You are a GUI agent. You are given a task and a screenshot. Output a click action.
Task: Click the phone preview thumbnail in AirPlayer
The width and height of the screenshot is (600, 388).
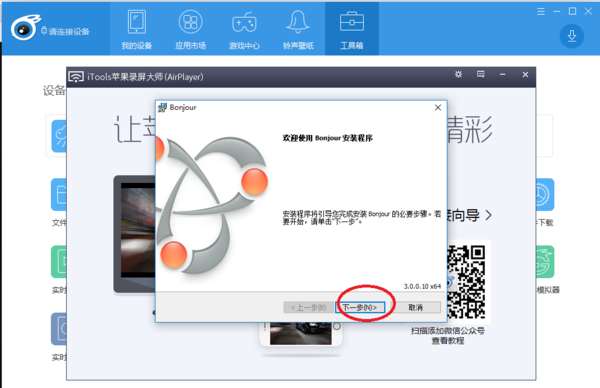301,334
